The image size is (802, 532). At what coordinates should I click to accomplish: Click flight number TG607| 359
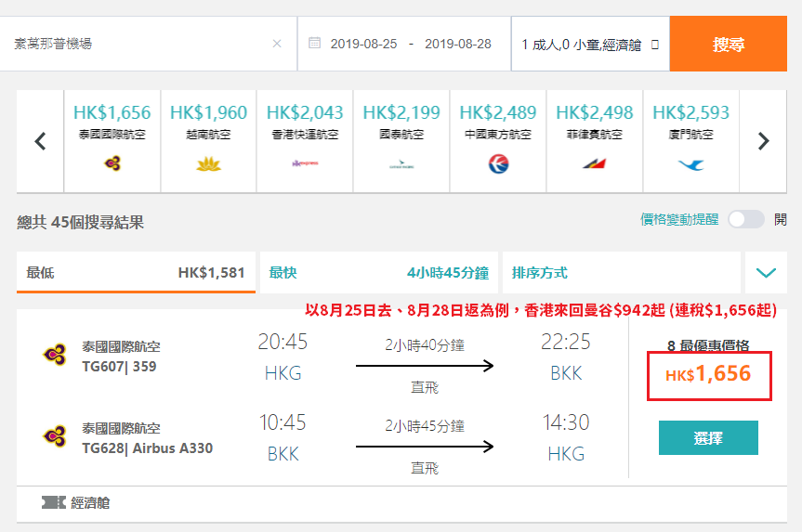tap(119, 367)
